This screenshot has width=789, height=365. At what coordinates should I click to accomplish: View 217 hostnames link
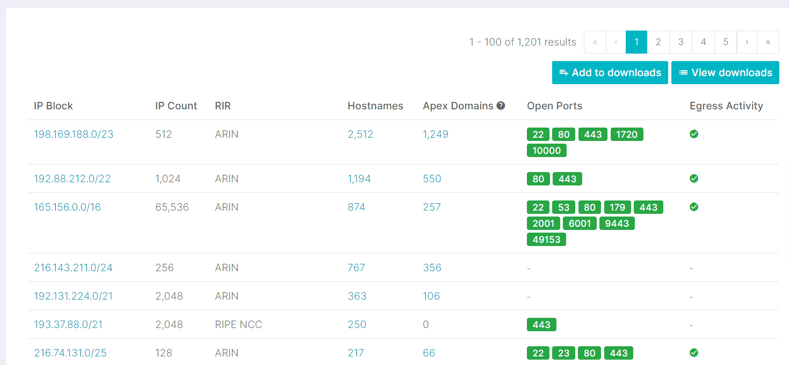(x=356, y=353)
